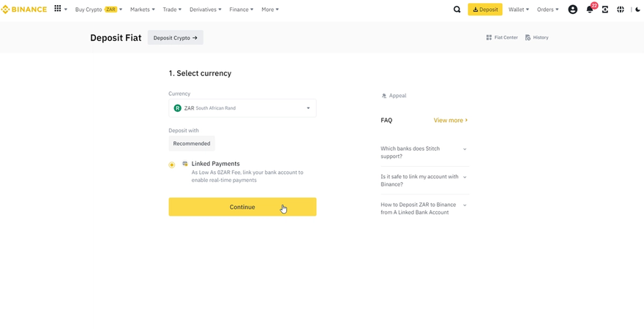Screen dimensions: 644x329
Task: Click the Linked Payments bank icon
Action: [x=185, y=163]
